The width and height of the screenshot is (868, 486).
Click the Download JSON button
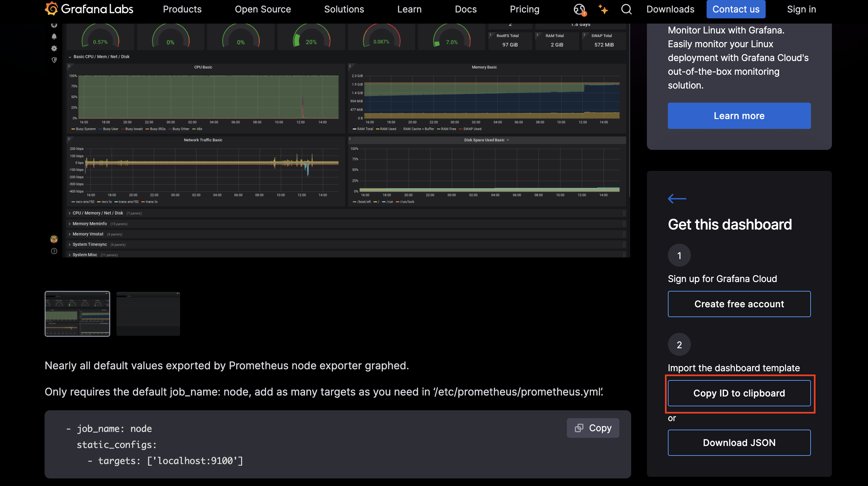pyautogui.click(x=739, y=443)
